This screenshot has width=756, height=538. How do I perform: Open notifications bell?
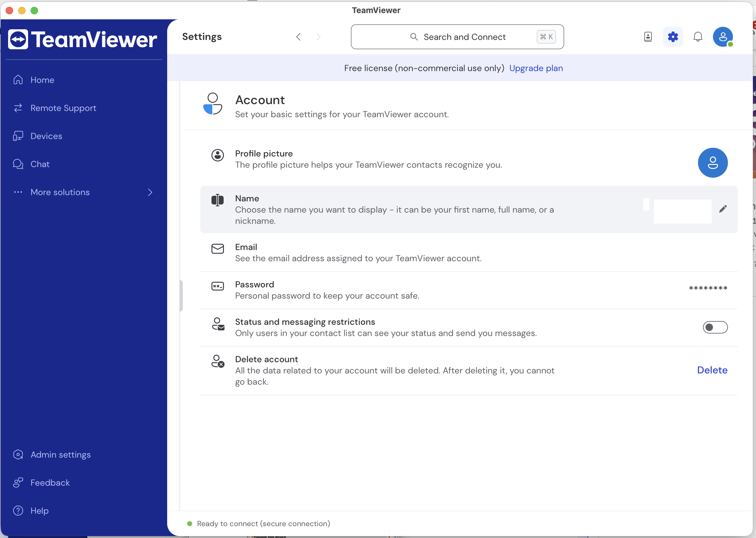[x=698, y=37]
